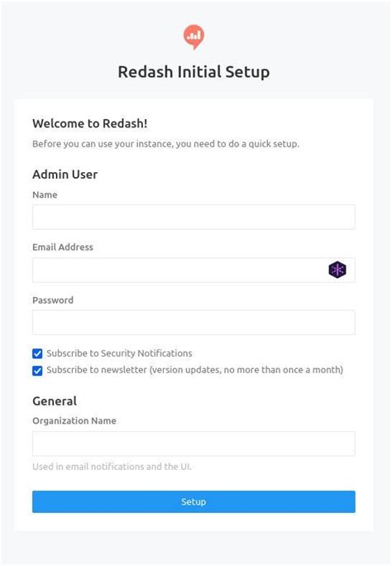
Task: Open the password manager icon in Email field
Action: point(337,270)
